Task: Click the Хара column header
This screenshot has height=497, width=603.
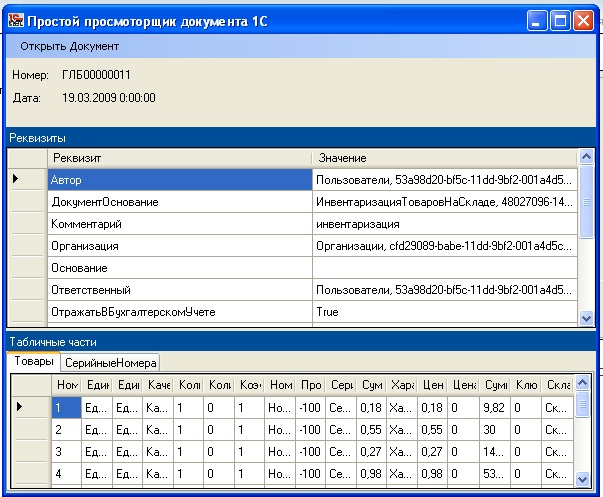Action: pyautogui.click(x=402, y=385)
